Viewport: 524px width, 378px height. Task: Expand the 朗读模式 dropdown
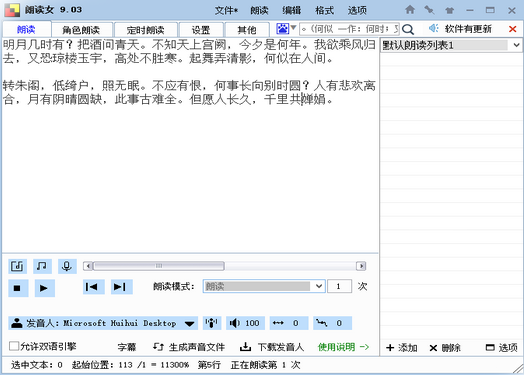pyautogui.click(x=319, y=286)
